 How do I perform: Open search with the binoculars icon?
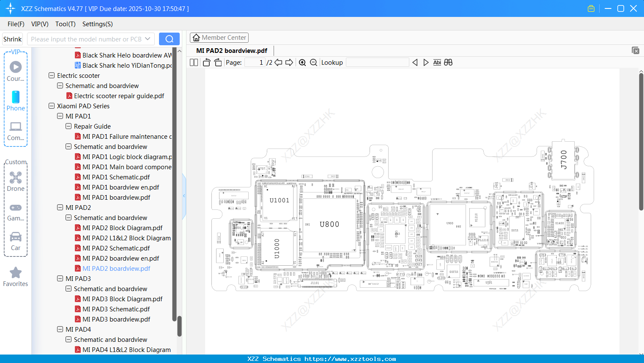(448, 62)
